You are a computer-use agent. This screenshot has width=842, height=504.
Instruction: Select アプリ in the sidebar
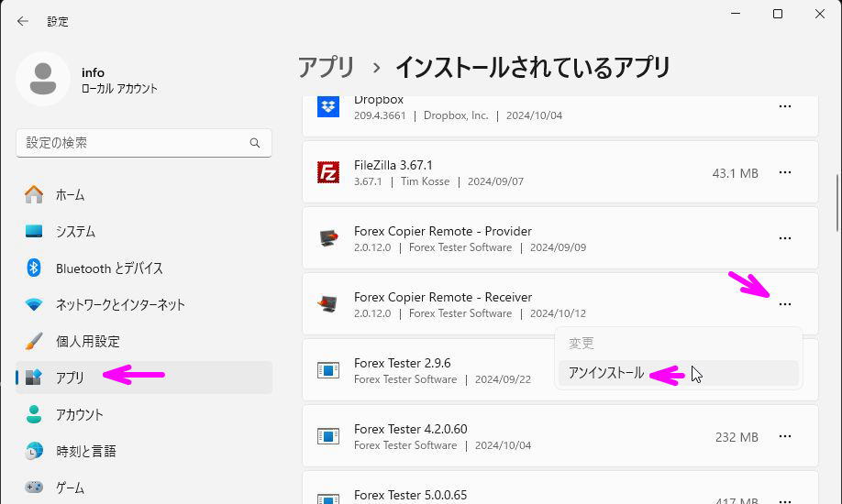pyautogui.click(x=144, y=378)
